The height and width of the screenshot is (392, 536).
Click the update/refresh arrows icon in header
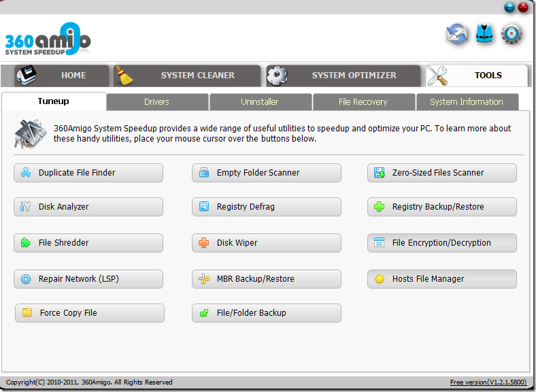457,34
